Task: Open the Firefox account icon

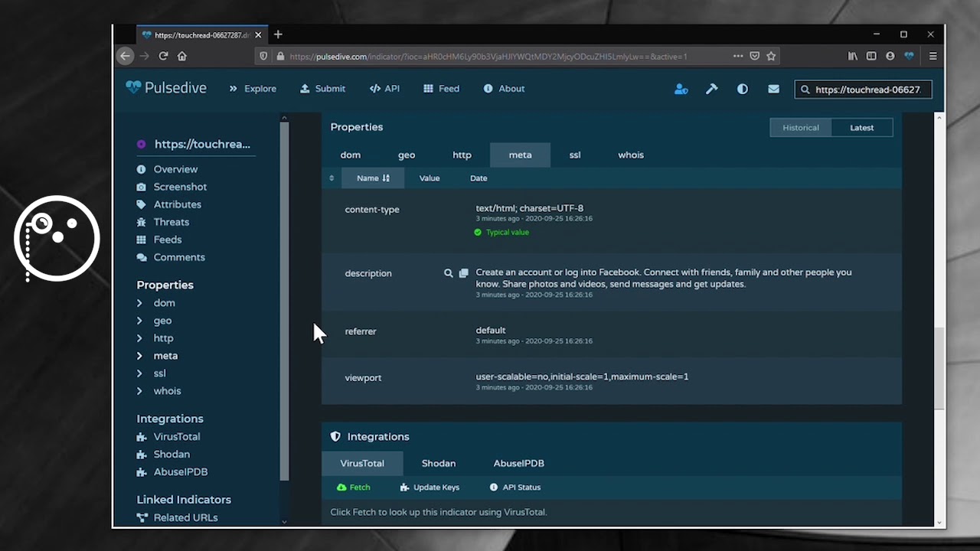Action: pyautogui.click(x=890, y=56)
